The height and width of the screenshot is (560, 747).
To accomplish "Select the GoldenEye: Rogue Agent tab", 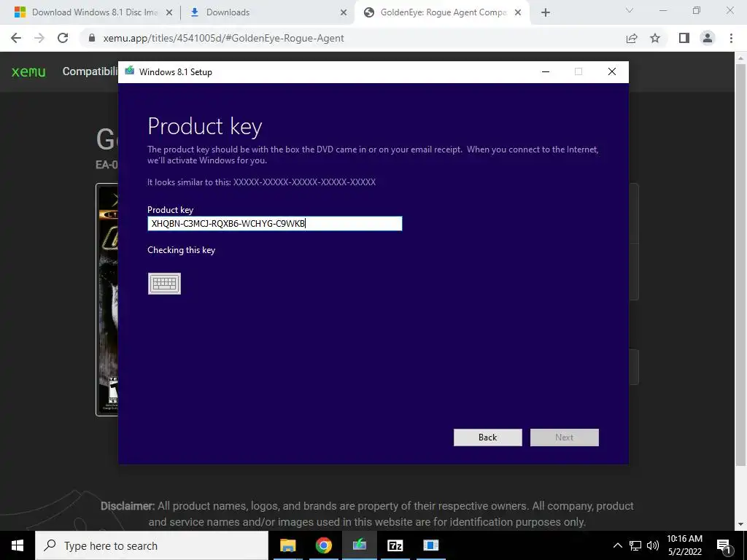I will pos(443,12).
